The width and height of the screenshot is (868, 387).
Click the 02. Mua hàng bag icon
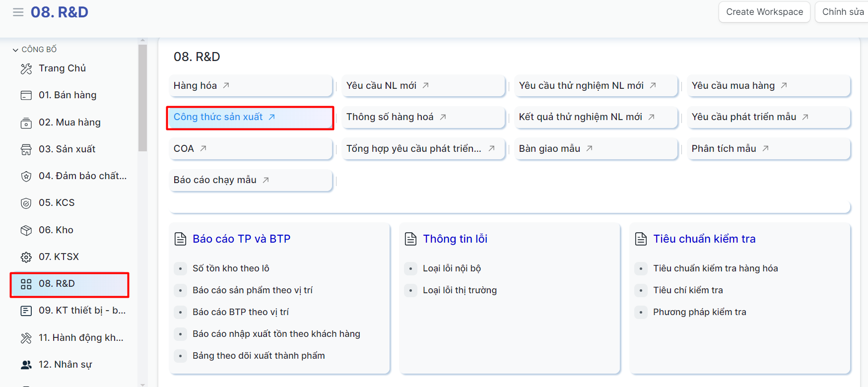tap(26, 123)
